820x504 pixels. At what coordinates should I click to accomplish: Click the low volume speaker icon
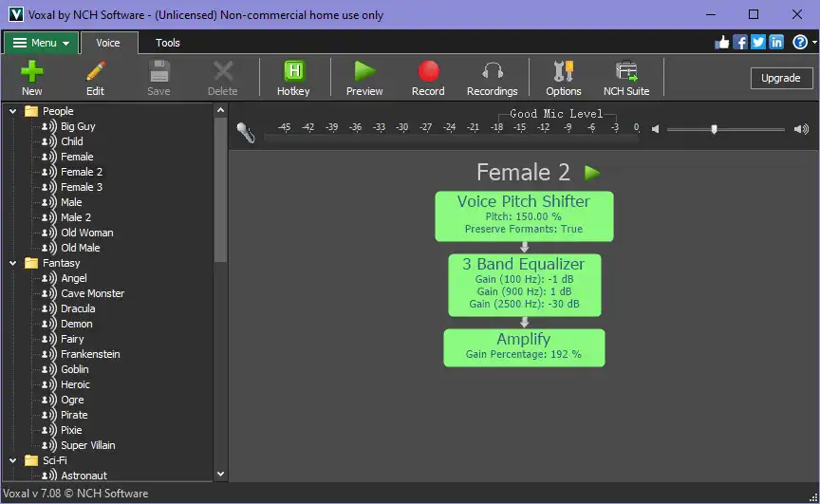655,129
